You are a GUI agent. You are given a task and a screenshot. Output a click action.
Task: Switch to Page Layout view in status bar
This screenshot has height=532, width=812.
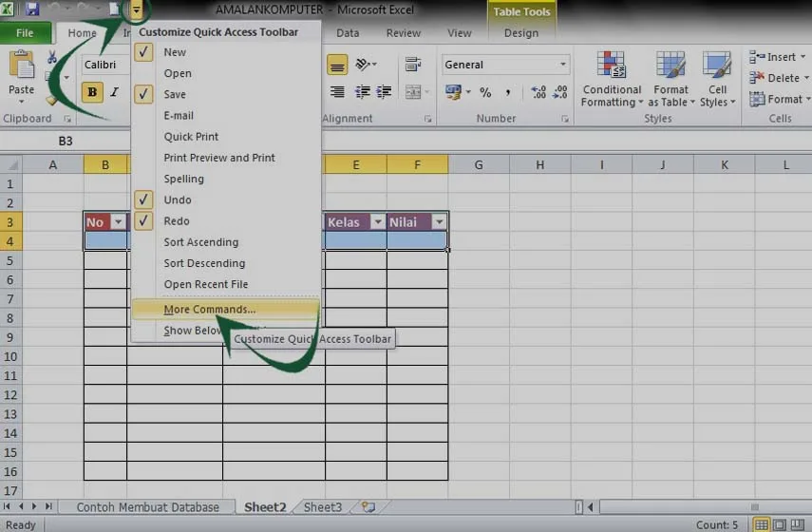click(780, 524)
